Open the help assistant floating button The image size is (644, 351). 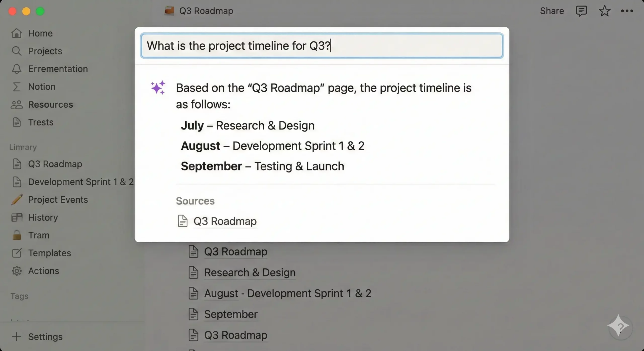[x=620, y=327]
